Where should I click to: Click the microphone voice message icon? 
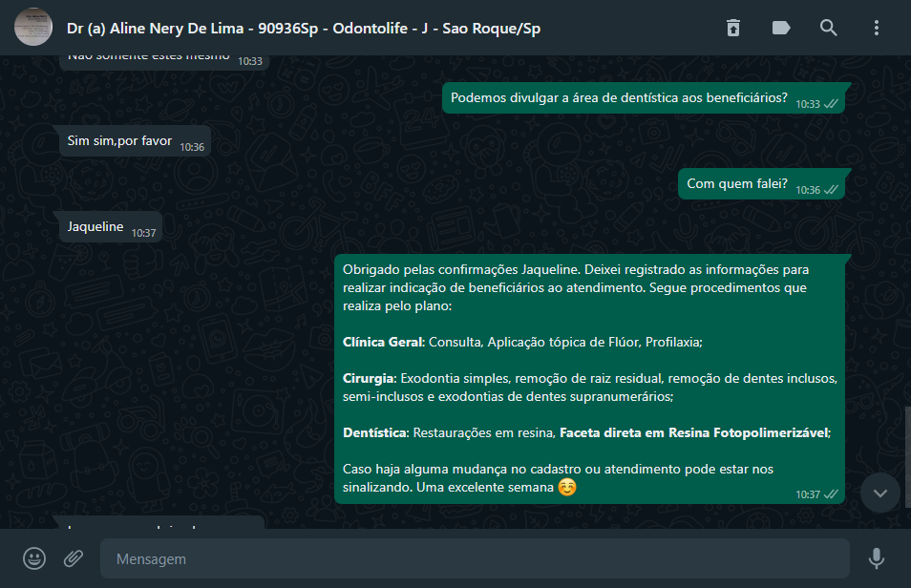876,558
